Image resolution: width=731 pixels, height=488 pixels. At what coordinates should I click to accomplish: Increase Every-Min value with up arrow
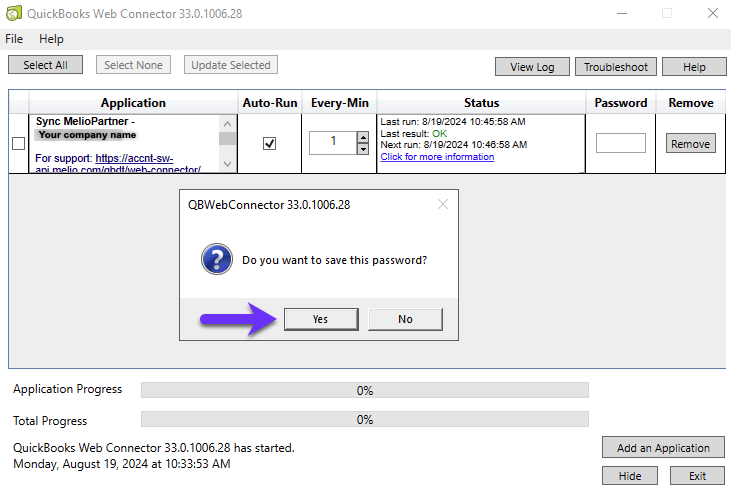tap(363, 137)
